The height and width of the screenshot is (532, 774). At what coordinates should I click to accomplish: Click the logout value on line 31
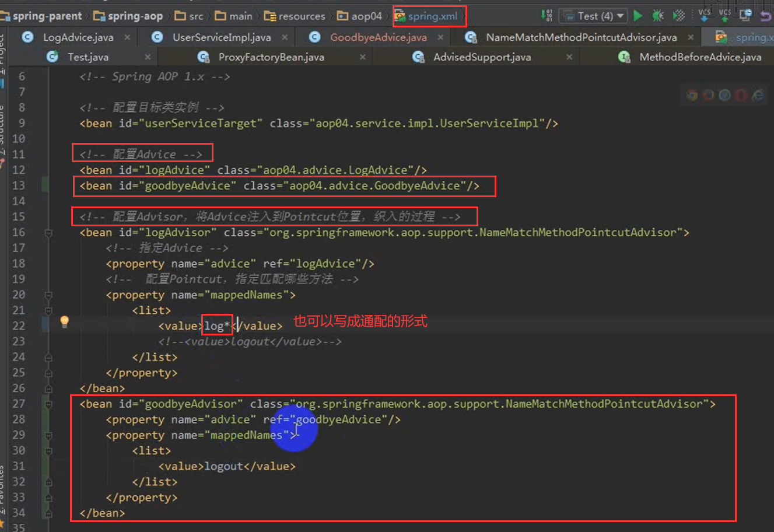[x=223, y=467]
